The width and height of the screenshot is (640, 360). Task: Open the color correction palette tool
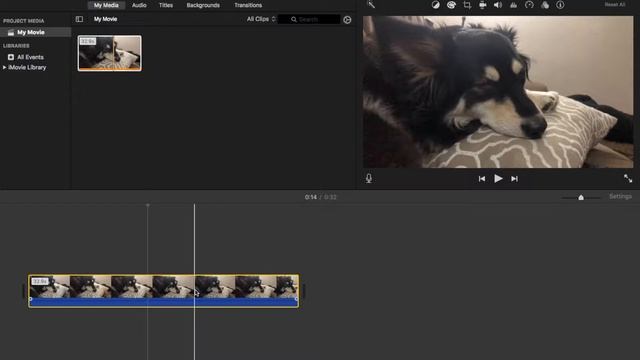(x=451, y=5)
